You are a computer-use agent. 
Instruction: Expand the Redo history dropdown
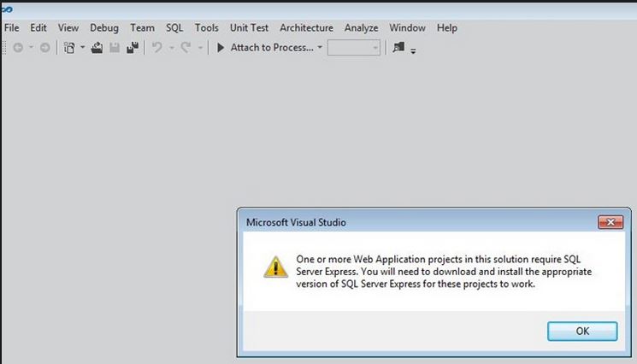click(x=200, y=48)
